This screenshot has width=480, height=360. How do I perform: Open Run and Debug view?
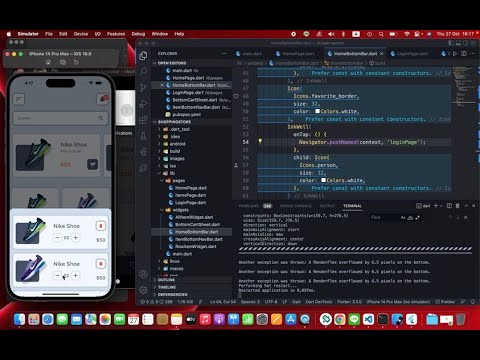(143, 104)
